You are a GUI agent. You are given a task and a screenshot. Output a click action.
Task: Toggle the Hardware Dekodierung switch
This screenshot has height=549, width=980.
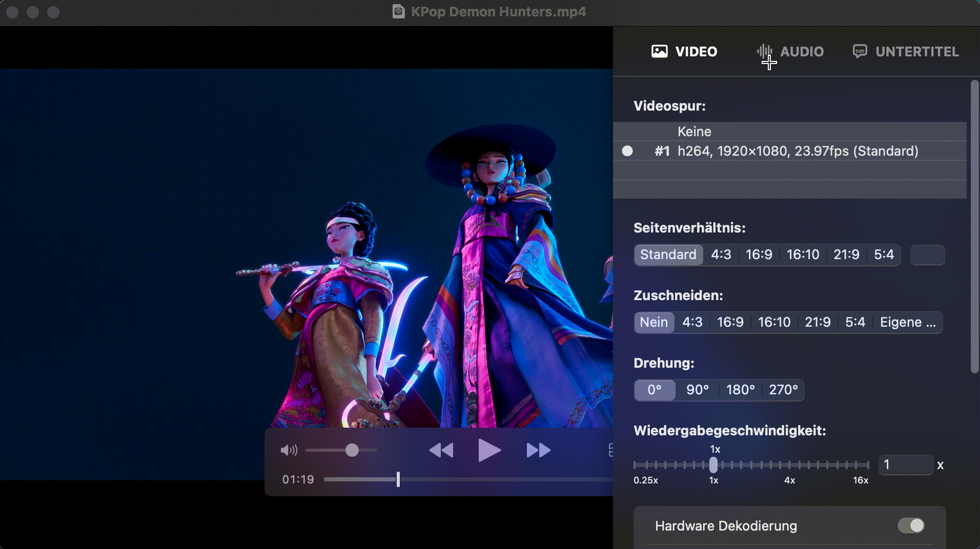tap(911, 525)
